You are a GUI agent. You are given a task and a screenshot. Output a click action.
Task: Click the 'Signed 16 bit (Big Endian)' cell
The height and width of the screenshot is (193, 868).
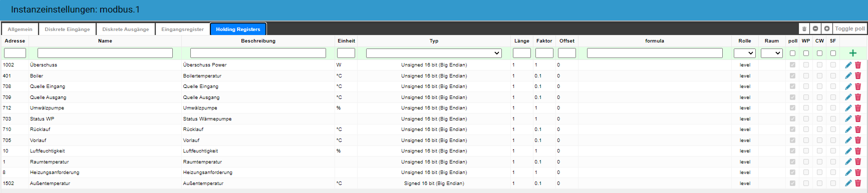point(434,183)
